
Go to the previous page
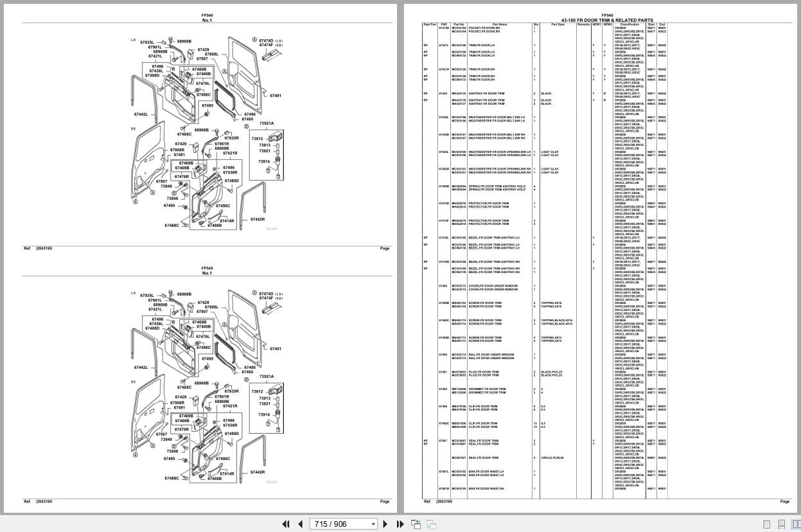(x=300, y=524)
